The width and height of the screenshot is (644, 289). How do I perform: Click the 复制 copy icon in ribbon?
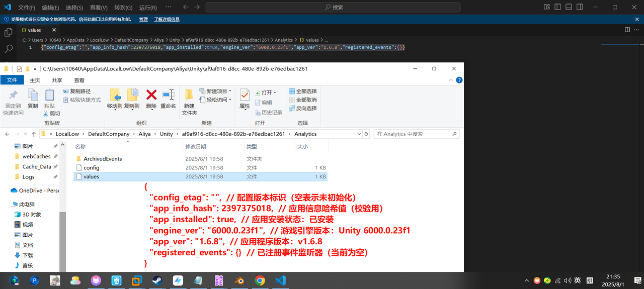pos(33,94)
